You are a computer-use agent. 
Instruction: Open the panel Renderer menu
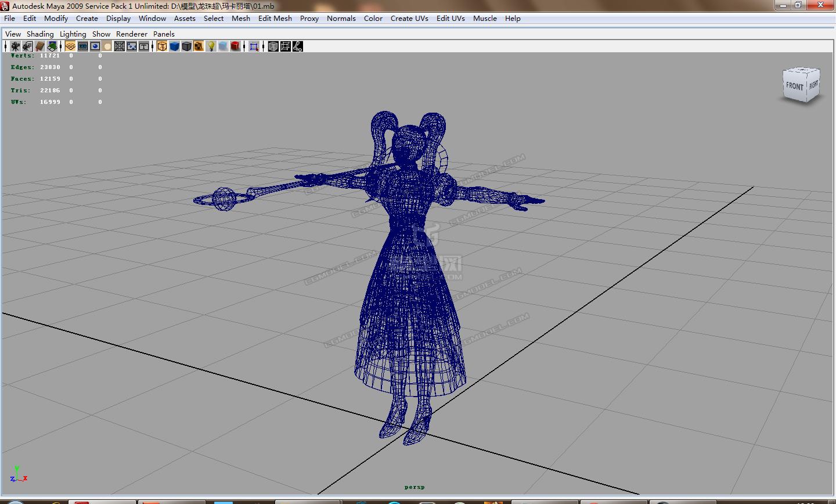[132, 34]
